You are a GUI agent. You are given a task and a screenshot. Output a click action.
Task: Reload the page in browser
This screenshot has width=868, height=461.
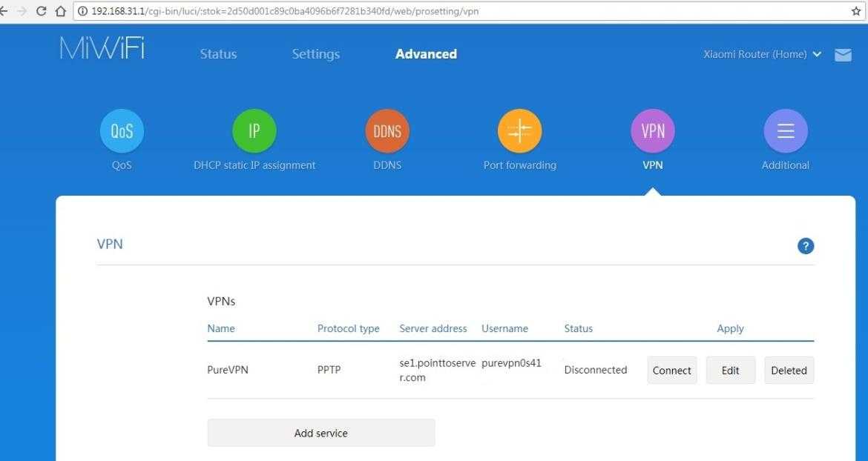pyautogui.click(x=41, y=11)
